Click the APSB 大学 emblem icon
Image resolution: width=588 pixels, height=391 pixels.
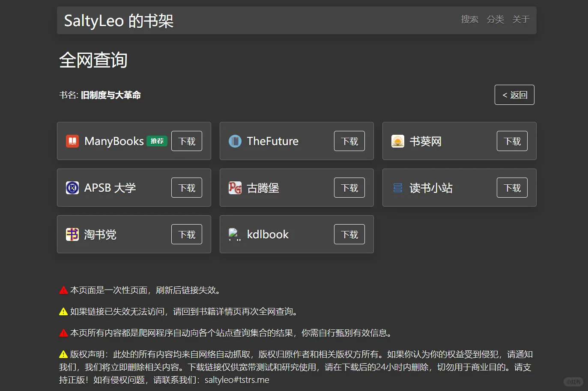(x=72, y=188)
